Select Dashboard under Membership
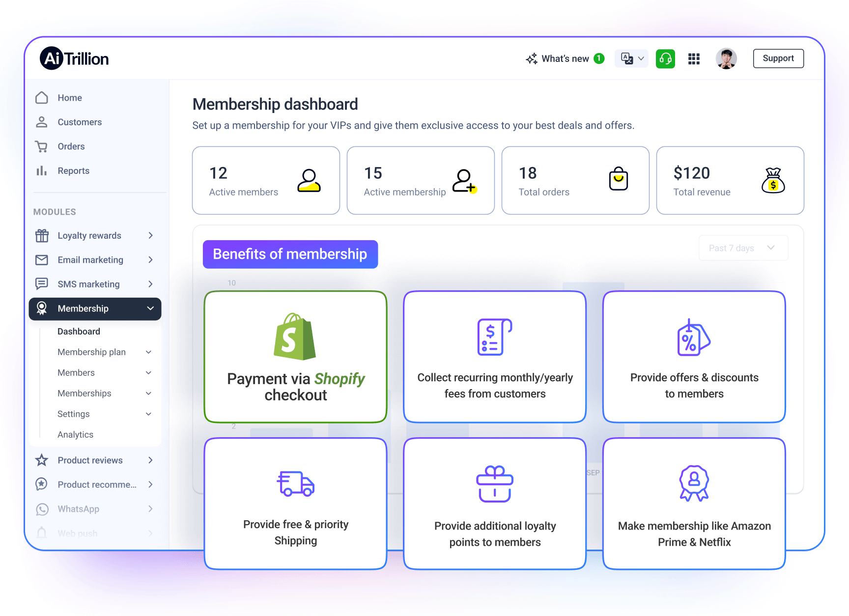849x616 pixels. [x=79, y=332]
